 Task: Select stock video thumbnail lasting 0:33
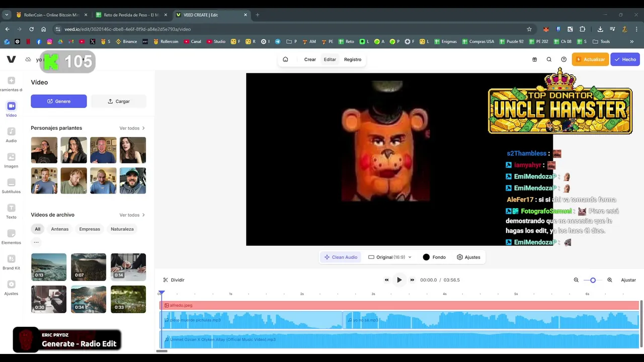(128, 299)
